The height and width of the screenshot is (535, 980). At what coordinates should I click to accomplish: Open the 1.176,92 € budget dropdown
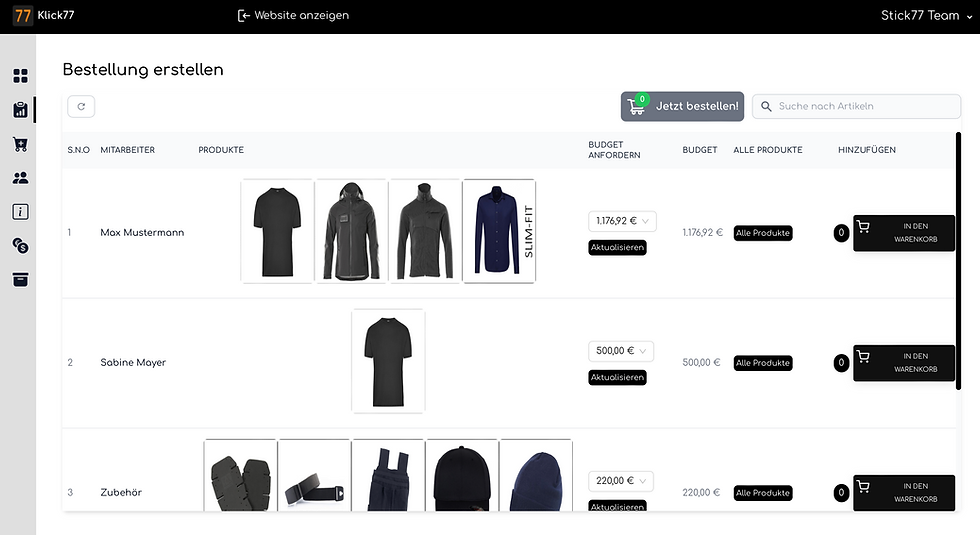point(622,221)
